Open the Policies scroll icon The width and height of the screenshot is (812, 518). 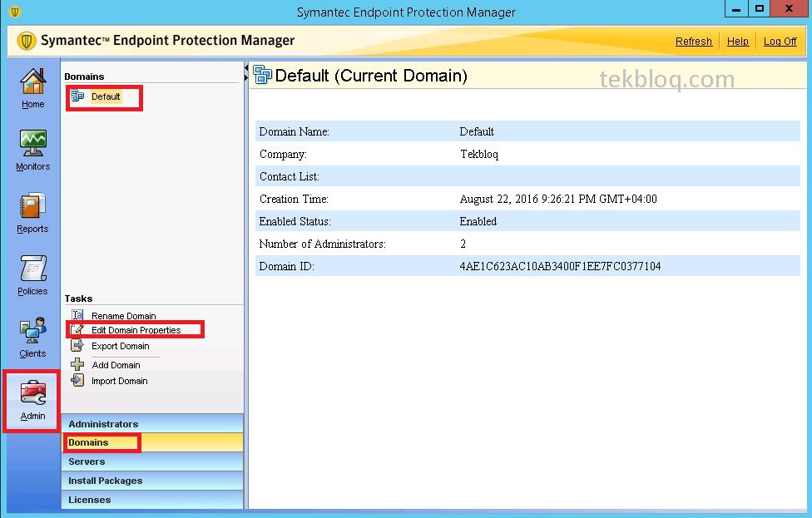33,268
